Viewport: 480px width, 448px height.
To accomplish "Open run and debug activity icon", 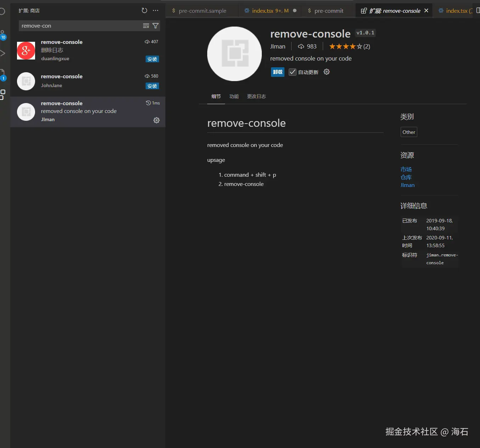I will [2, 53].
